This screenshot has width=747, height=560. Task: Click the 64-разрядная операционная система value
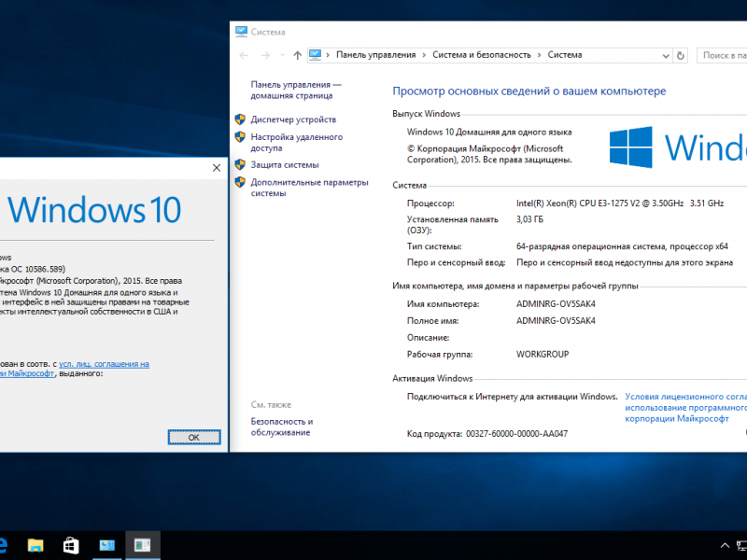[622, 246]
